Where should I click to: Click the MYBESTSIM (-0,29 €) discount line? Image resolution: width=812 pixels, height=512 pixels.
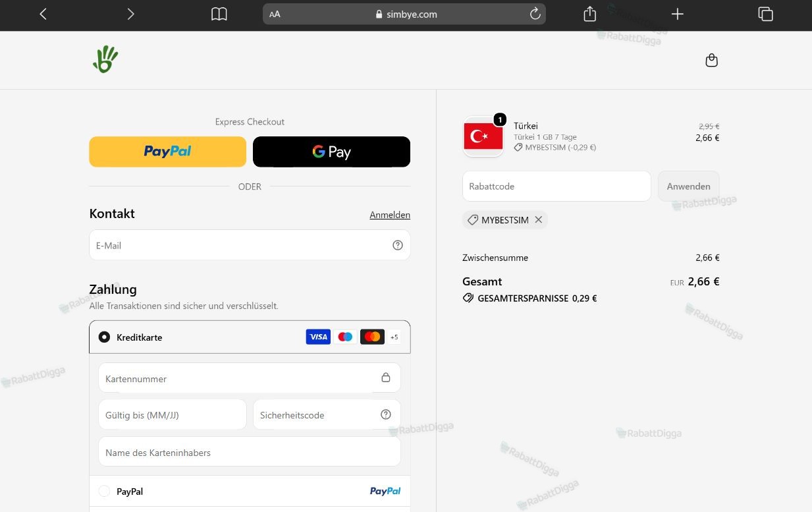[x=555, y=148]
